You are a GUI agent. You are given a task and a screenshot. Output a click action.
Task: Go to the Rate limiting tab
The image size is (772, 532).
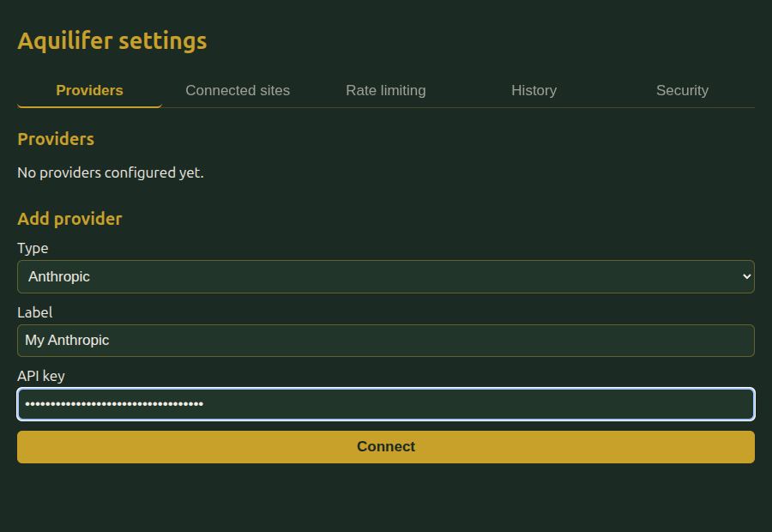tap(386, 91)
